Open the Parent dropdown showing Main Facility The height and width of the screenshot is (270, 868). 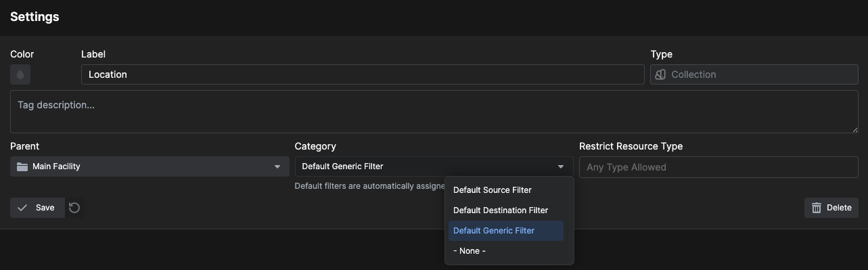pos(150,166)
